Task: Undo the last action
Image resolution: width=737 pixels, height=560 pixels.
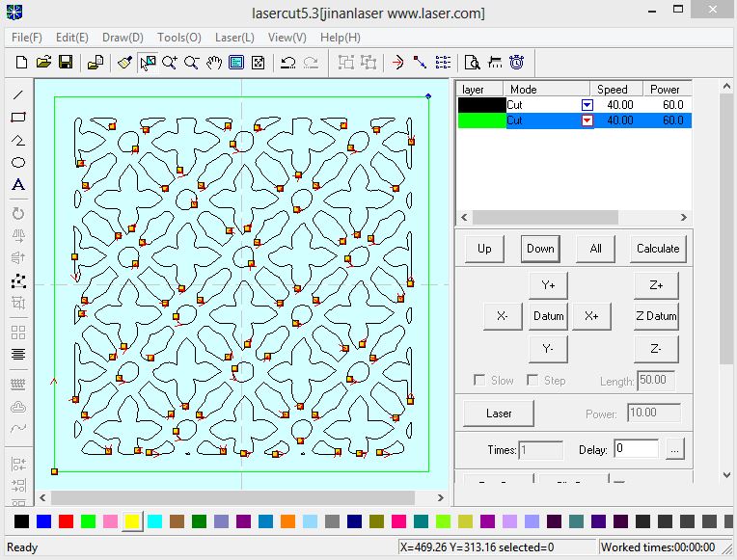Action: click(287, 62)
